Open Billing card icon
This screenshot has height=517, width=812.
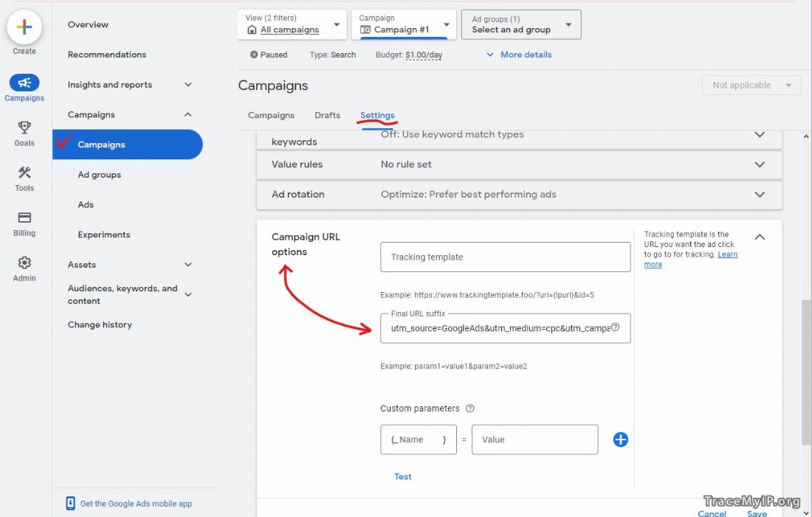[x=24, y=218]
